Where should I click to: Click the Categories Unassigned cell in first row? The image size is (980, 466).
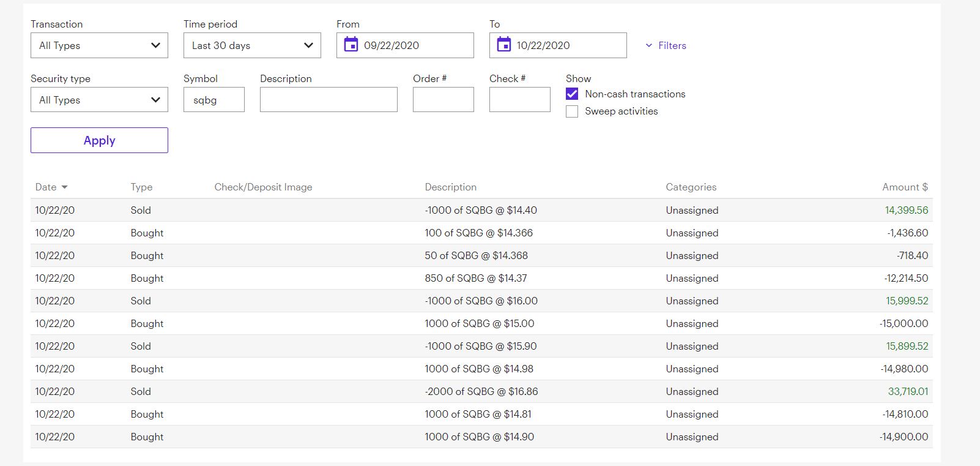(x=692, y=210)
